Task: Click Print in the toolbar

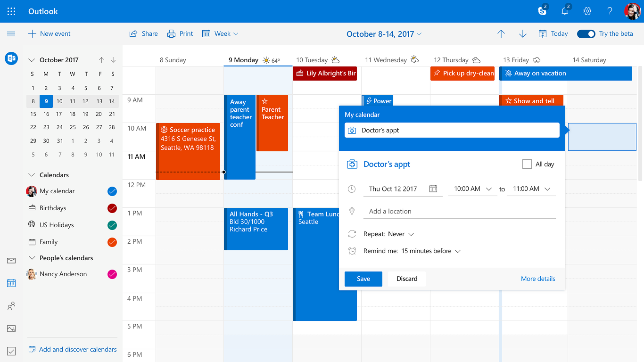Action: (180, 34)
